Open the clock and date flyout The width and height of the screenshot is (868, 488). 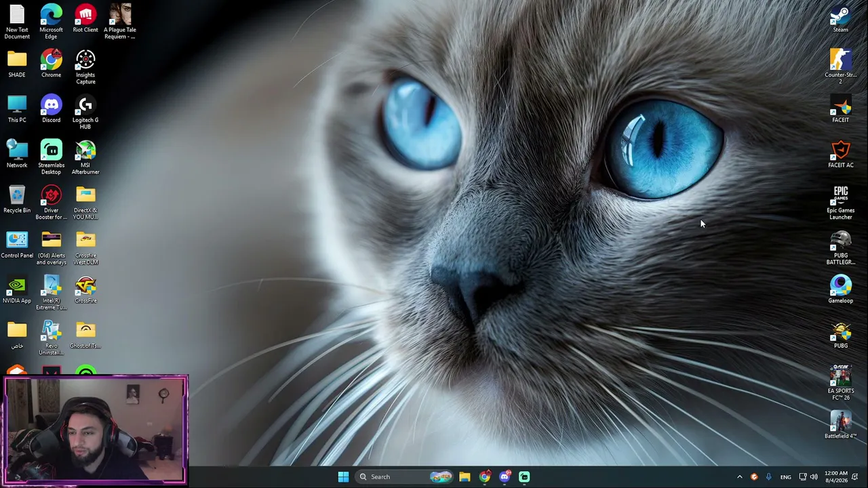tap(835, 476)
